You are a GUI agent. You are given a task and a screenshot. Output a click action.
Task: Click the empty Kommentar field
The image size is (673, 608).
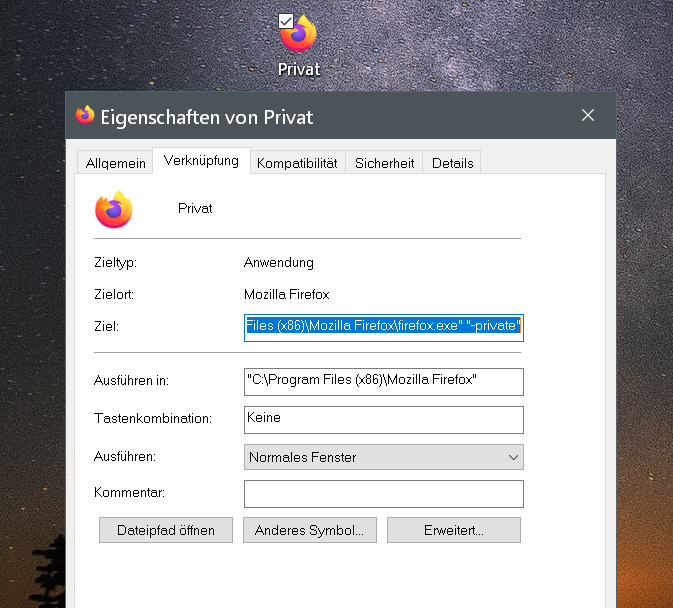tap(384, 494)
